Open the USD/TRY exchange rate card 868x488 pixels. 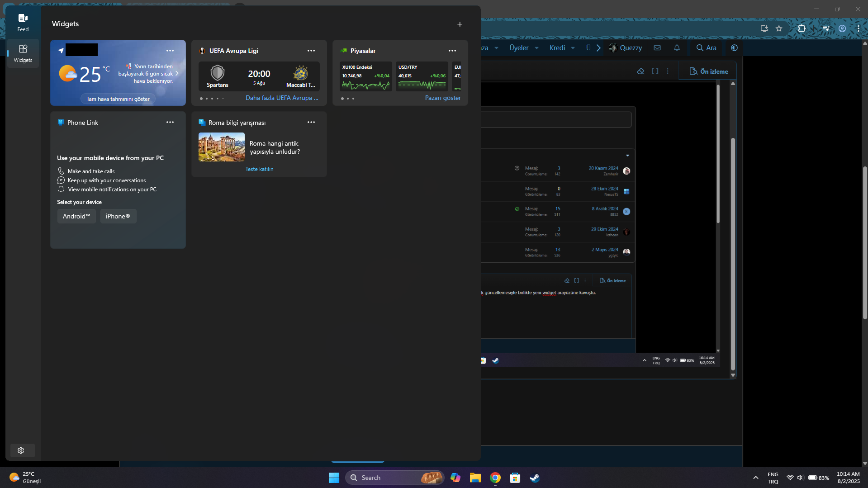point(422,76)
